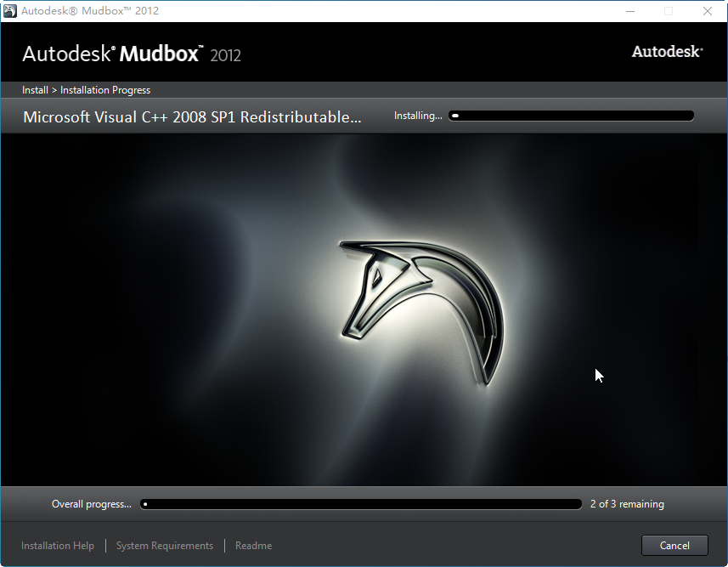Click the Installing progress bar
The image size is (728, 567).
click(x=571, y=116)
